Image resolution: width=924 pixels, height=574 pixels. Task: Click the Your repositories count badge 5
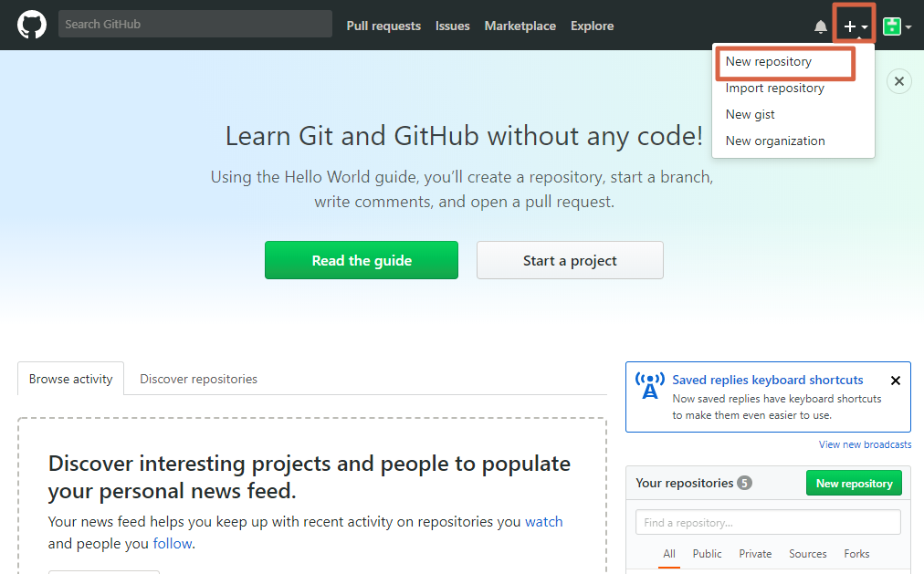point(744,484)
